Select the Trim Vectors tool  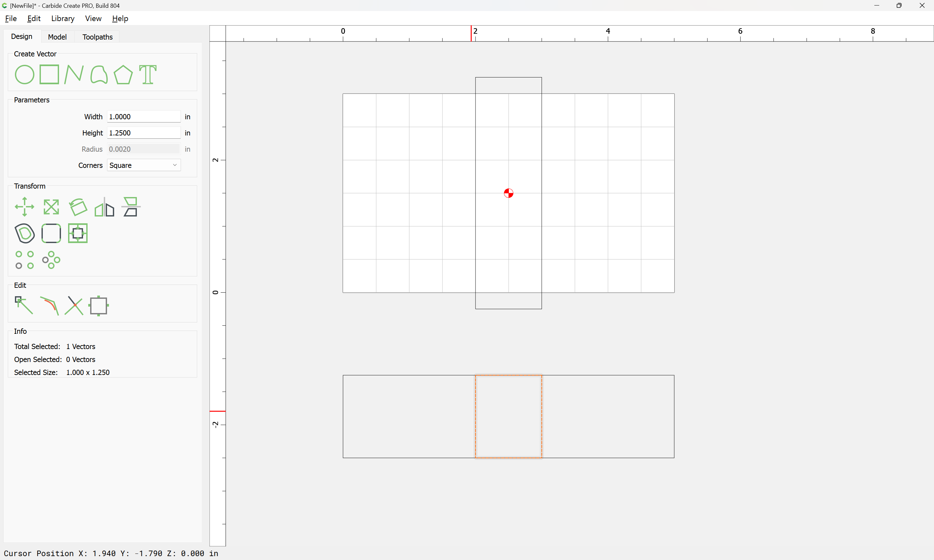click(x=74, y=305)
